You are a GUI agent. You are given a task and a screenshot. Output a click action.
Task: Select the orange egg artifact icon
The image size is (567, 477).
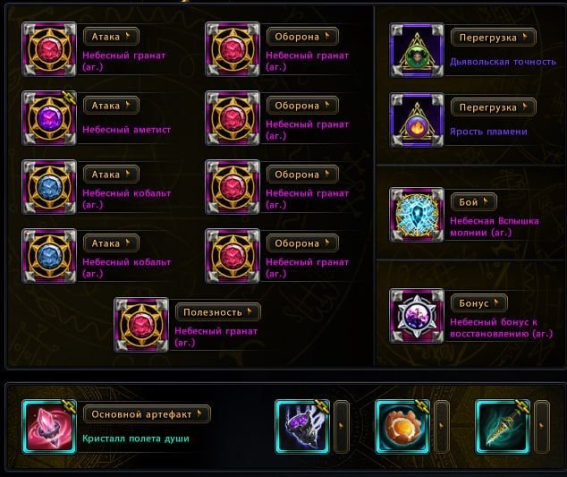pyautogui.click(x=402, y=426)
